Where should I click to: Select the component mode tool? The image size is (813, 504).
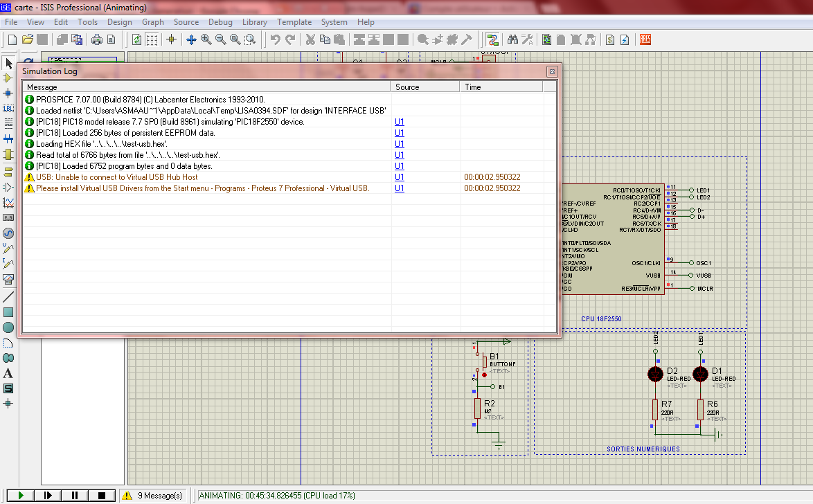tap(8, 78)
